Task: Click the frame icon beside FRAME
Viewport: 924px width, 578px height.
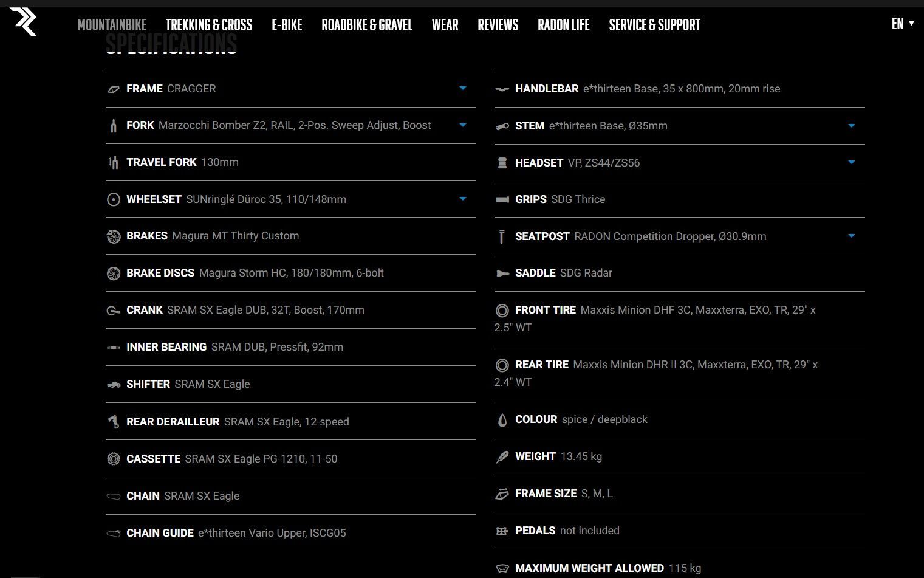Action: [114, 89]
